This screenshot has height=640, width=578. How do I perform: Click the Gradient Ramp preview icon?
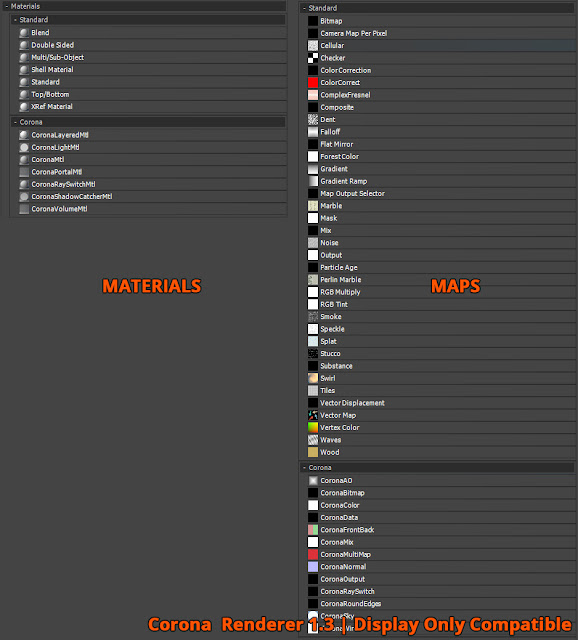(313, 181)
